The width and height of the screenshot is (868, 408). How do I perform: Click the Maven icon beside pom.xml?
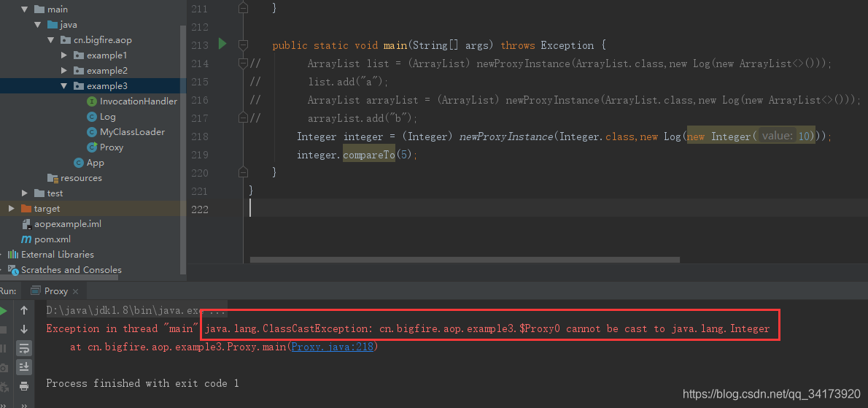pos(26,239)
